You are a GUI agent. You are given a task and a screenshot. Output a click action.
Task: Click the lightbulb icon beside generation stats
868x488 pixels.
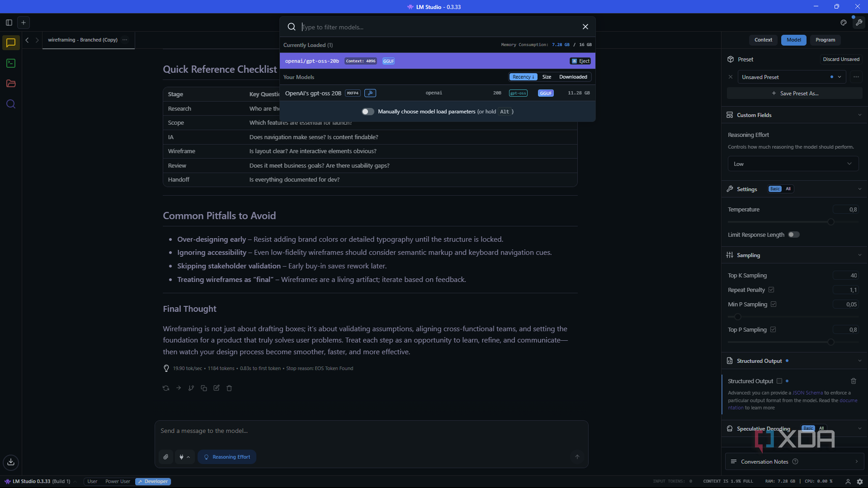coord(166,368)
